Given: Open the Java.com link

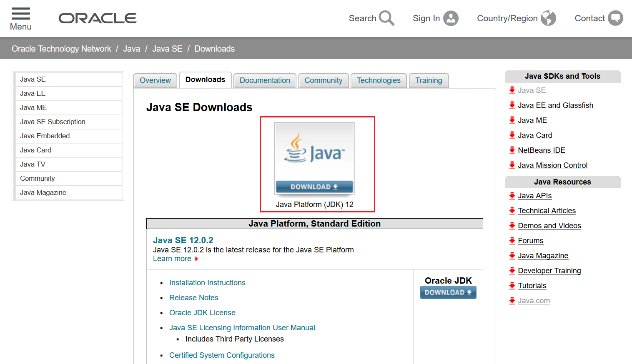Looking at the screenshot, I should 534,301.
